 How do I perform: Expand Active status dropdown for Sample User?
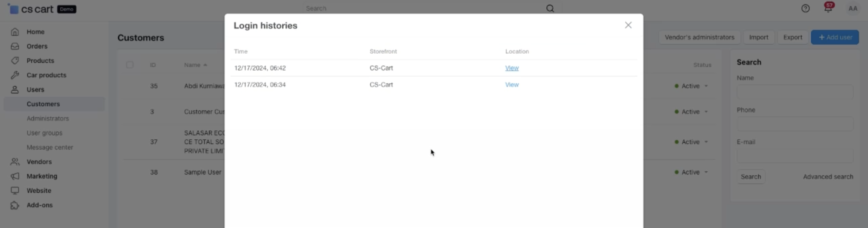click(x=706, y=172)
